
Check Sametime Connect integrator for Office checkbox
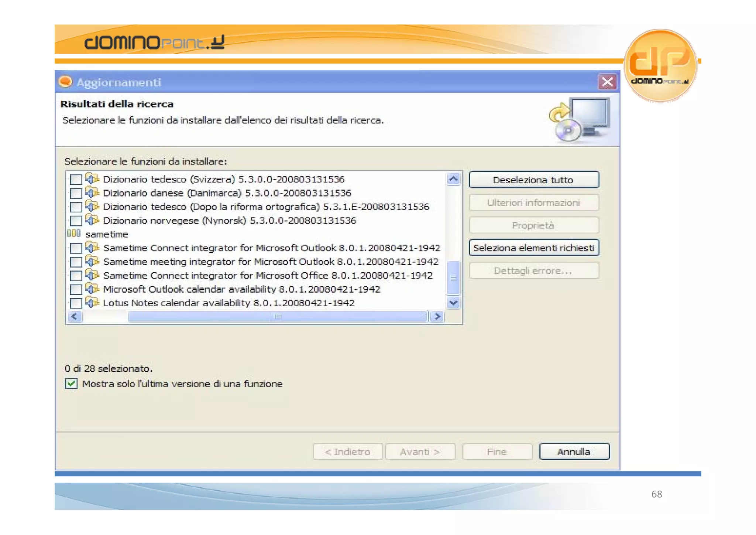[76, 276]
